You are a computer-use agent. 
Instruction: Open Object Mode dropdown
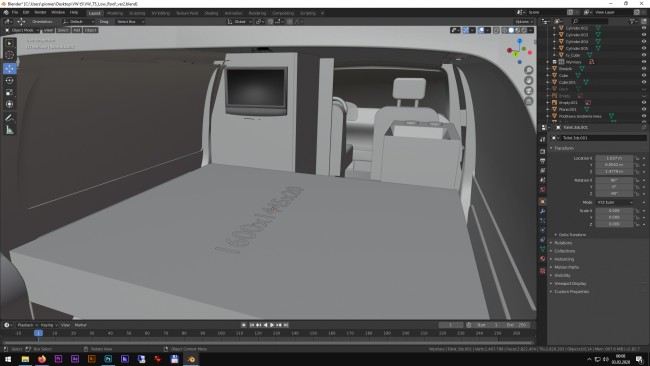click(x=22, y=30)
